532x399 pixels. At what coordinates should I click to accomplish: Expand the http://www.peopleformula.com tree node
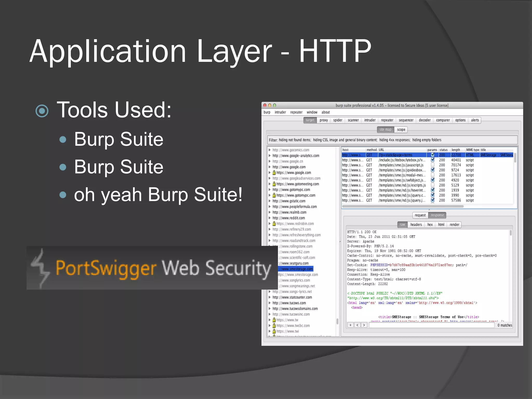pyautogui.click(x=270, y=207)
